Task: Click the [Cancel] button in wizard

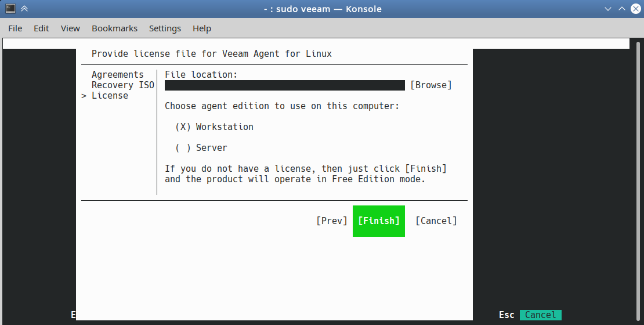Action: pos(436,221)
